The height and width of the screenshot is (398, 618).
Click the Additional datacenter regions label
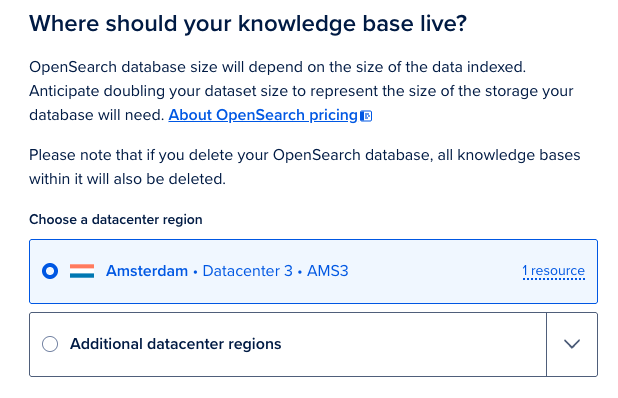175,344
